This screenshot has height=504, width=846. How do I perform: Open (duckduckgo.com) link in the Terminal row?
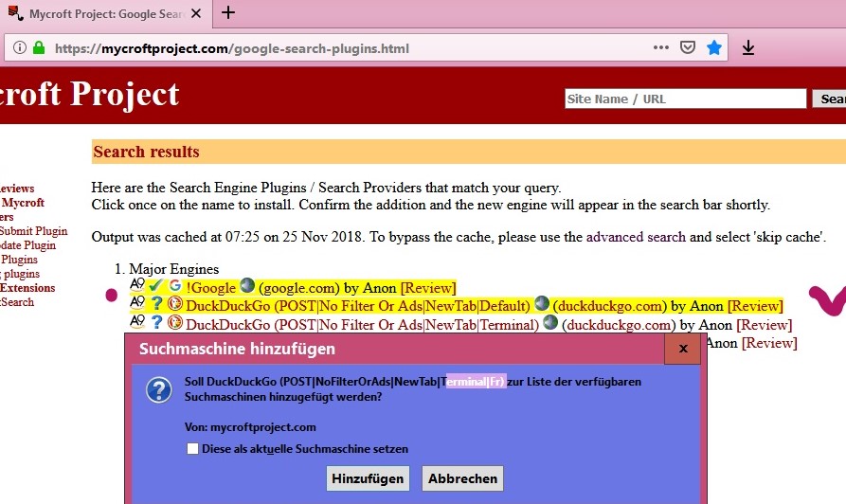click(619, 325)
